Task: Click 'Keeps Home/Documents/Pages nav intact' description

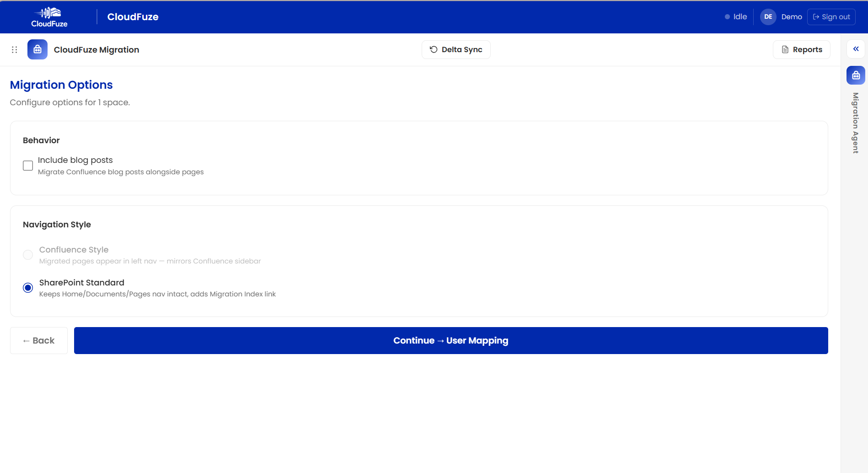Action: pyautogui.click(x=157, y=294)
